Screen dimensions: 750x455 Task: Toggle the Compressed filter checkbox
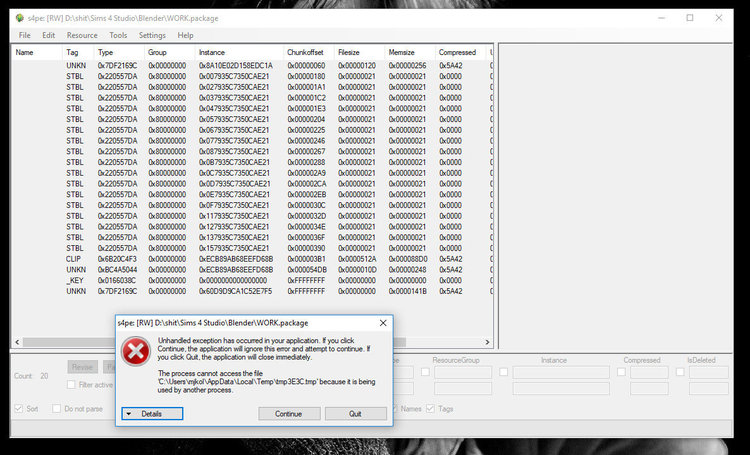click(x=621, y=372)
